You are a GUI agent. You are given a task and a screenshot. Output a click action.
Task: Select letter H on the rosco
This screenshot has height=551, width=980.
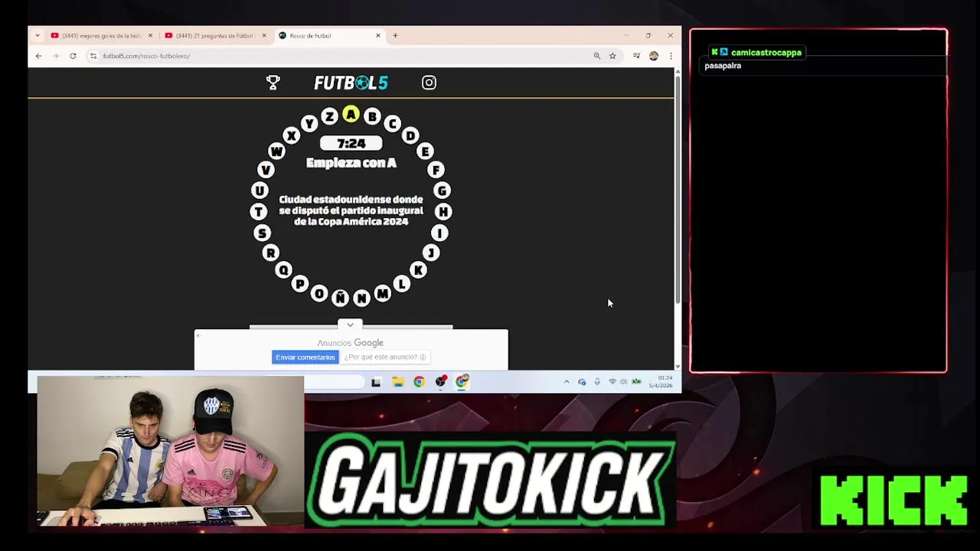[443, 212]
